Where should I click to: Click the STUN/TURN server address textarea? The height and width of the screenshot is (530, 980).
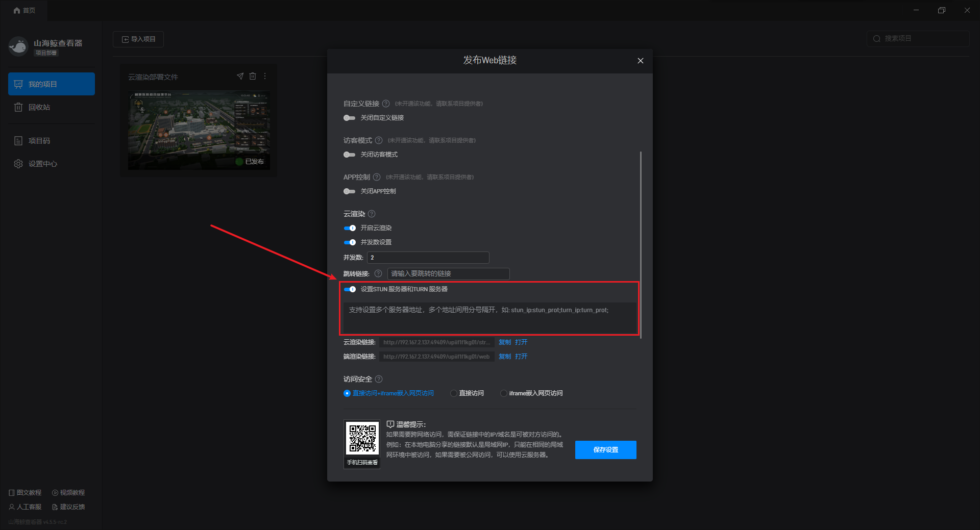coord(490,317)
